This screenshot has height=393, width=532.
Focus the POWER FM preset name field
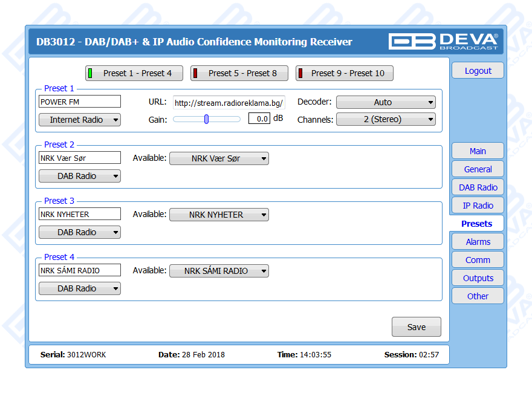[80, 102]
